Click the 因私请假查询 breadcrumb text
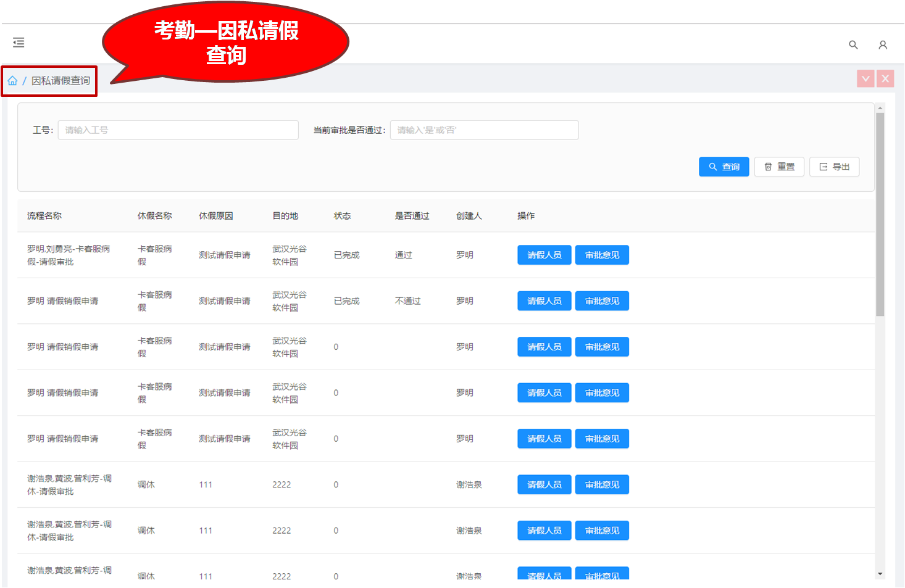This screenshot has height=588, width=905. tap(60, 81)
